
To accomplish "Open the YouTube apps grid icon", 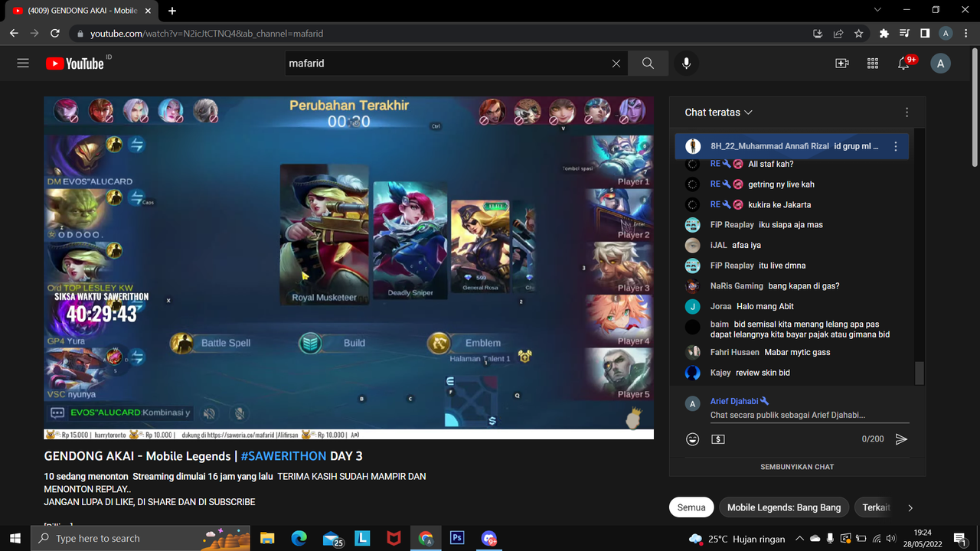I will point(873,64).
